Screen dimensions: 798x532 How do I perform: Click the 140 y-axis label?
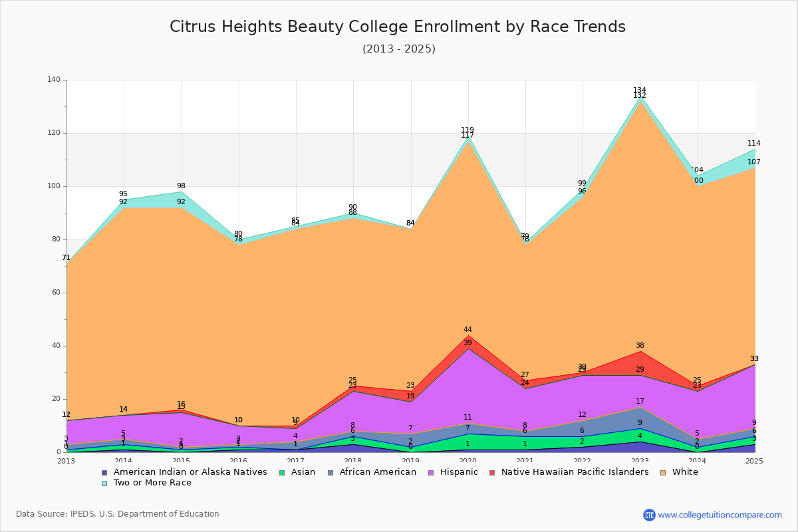click(54, 80)
